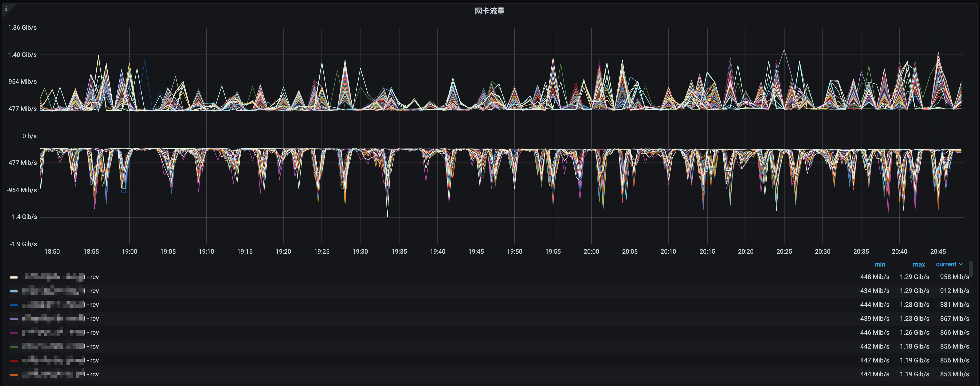The height and width of the screenshot is (386, 980).
Task: Click the 856 Mib/s value in red series row
Action: tap(955, 361)
